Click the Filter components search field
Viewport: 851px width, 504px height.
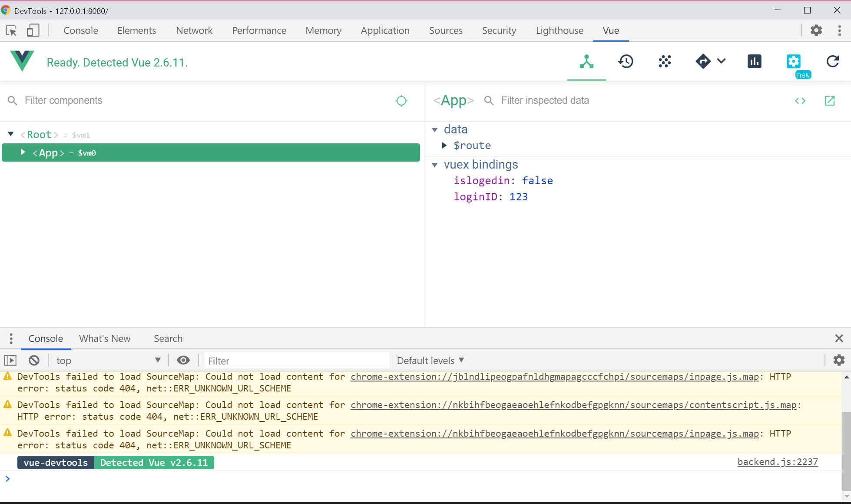(204, 101)
